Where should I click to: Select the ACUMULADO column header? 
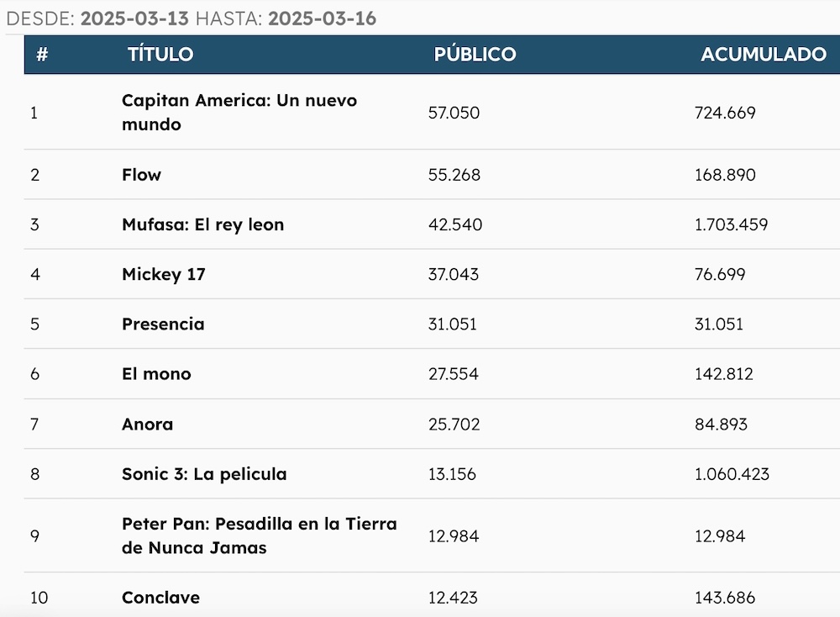pyautogui.click(x=764, y=55)
